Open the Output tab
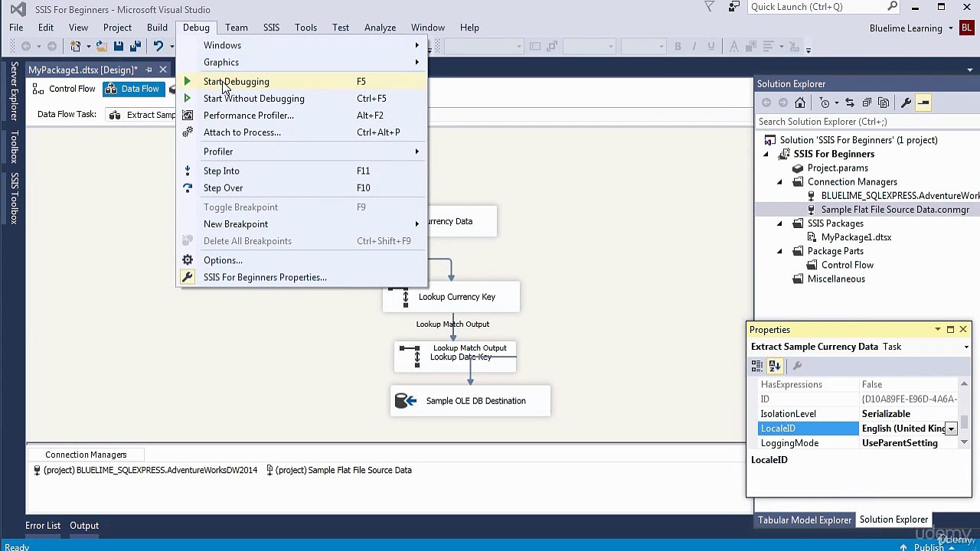Screen dimensions: 980x551 [84, 526]
